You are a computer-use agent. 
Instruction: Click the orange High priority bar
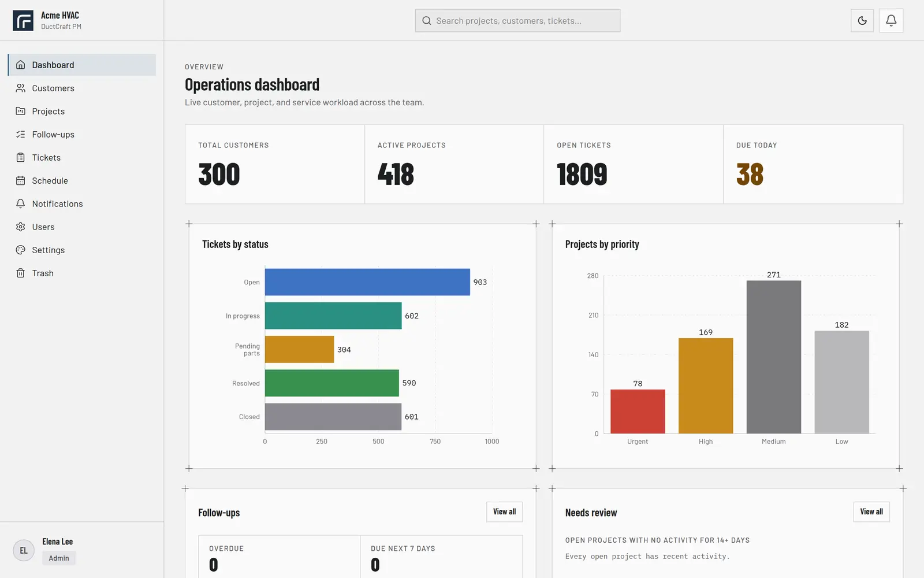[x=706, y=386]
